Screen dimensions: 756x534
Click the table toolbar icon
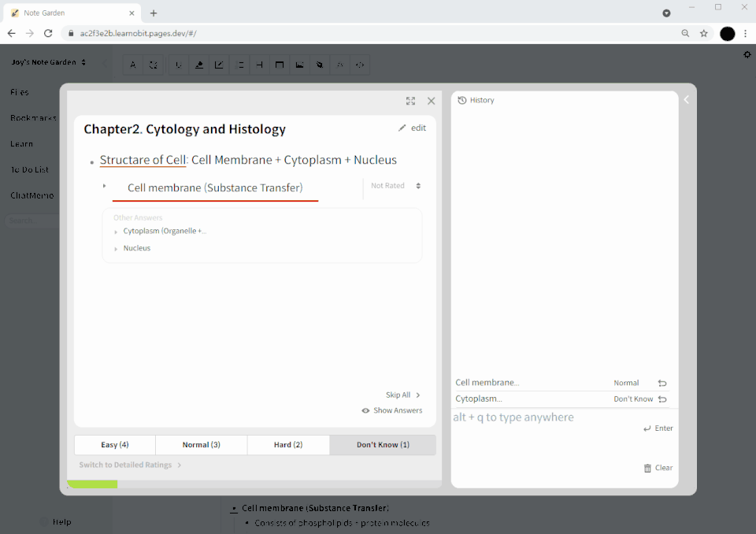point(279,65)
